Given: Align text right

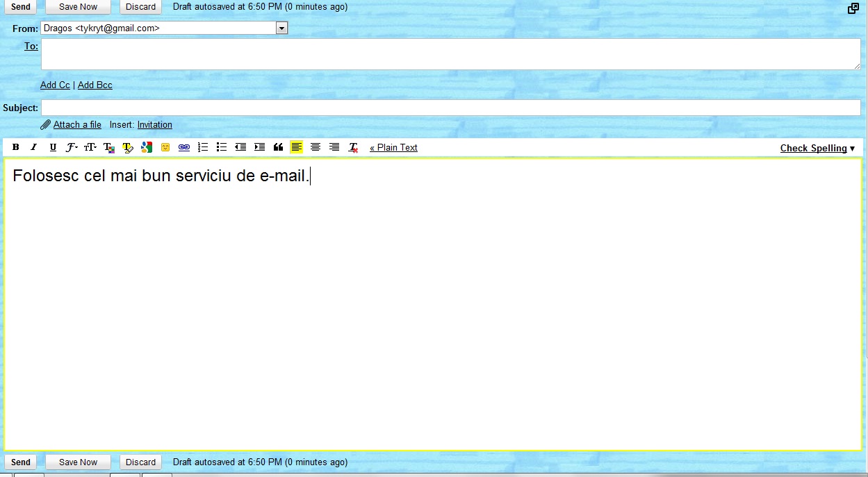Looking at the screenshot, I should click(334, 147).
